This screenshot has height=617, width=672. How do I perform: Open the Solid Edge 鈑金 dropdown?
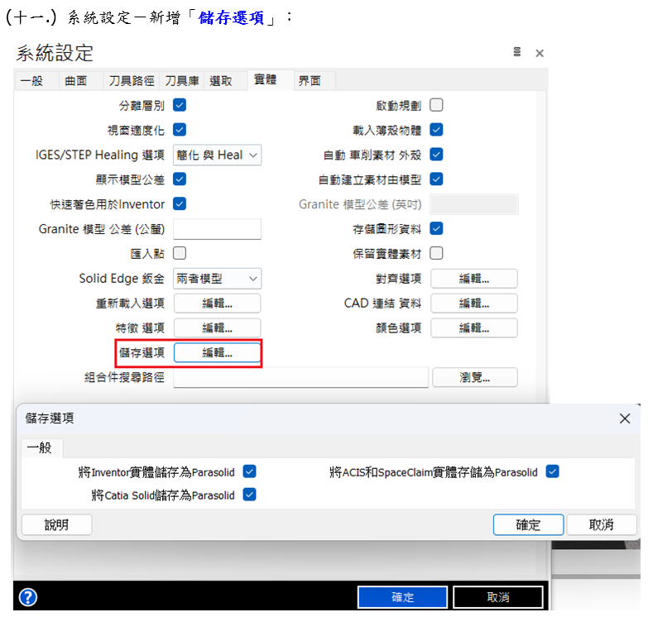pos(218,279)
